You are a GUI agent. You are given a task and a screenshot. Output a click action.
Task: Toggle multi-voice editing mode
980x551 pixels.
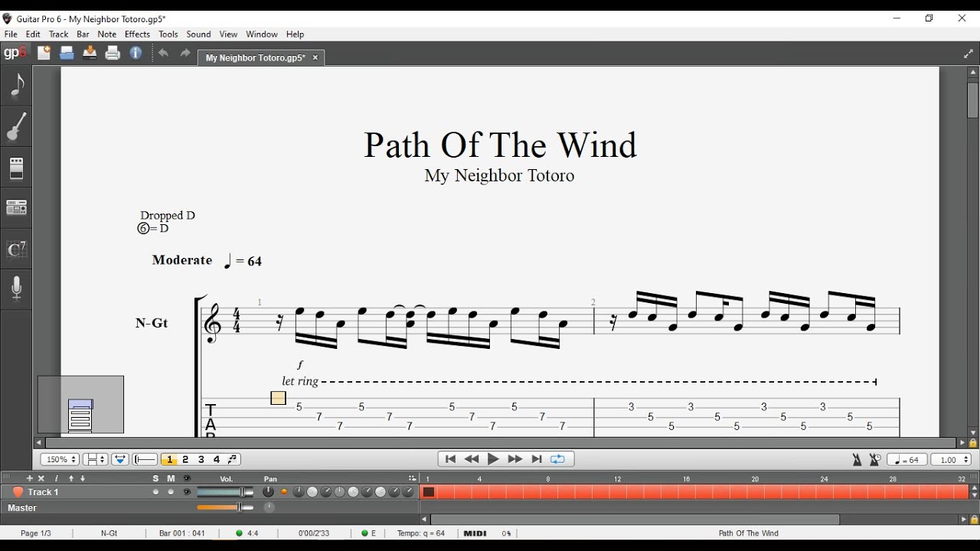(x=234, y=460)
